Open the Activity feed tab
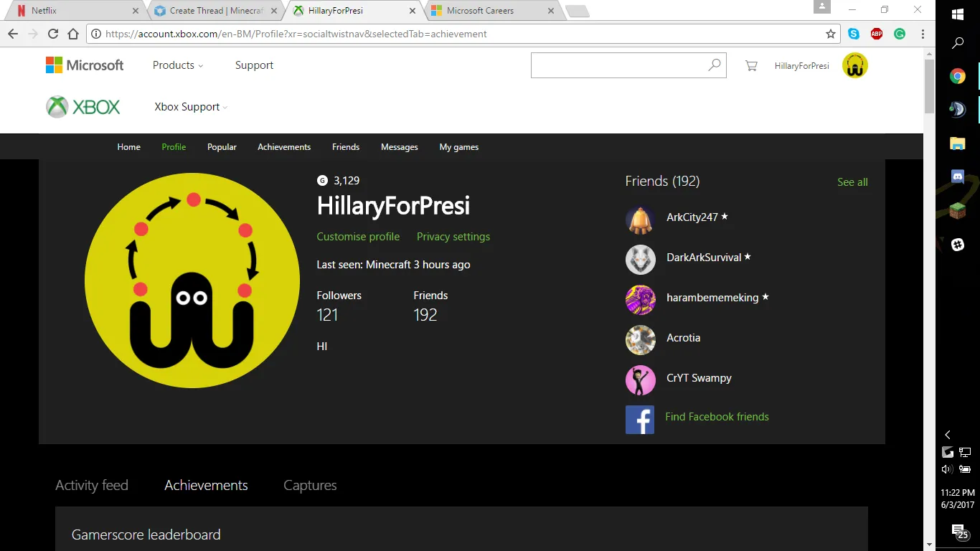Image resolution: width=980 pixels, height=551 pixels. click(92, 486)
